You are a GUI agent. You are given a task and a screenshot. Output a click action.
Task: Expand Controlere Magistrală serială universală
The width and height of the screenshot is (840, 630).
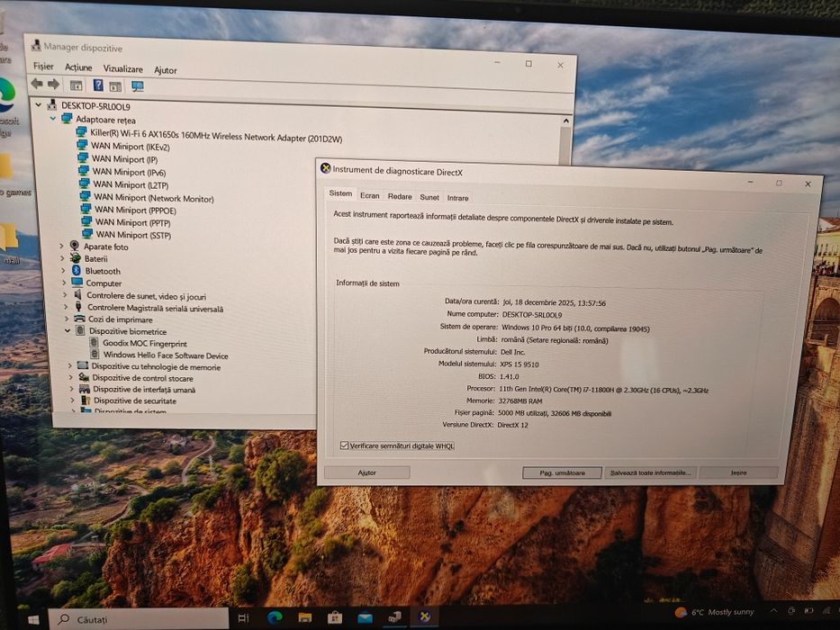click(66, 307)
